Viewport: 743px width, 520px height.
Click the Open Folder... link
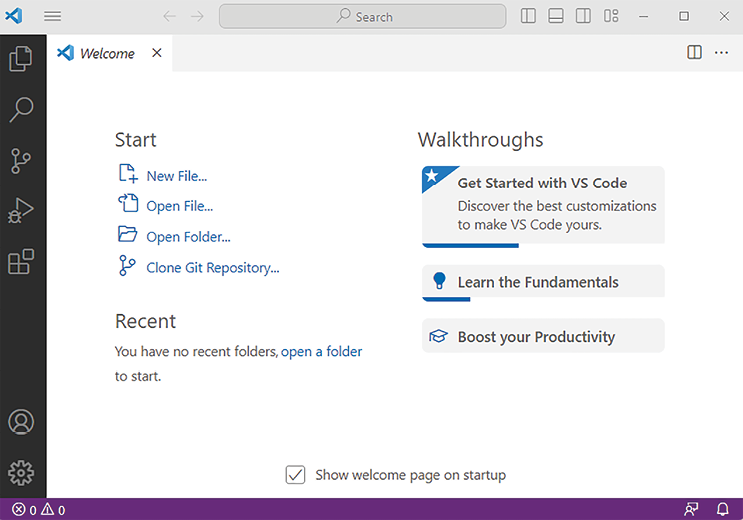(x=189, y=237)
